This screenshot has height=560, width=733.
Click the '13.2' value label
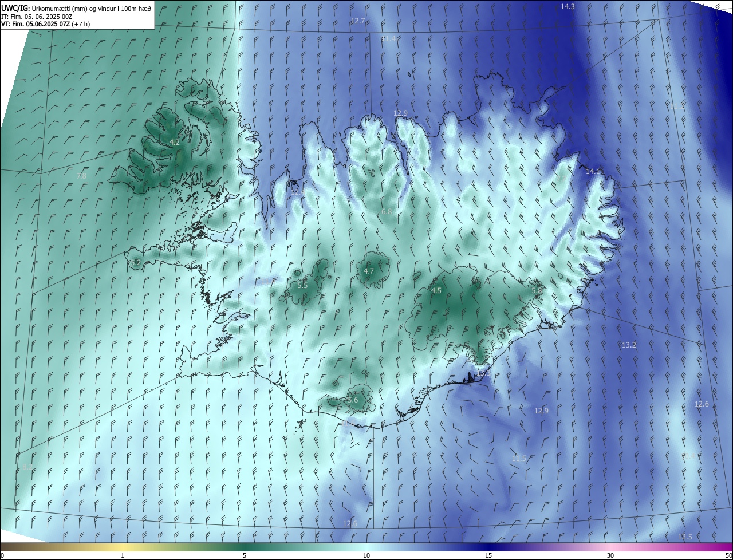point(629,345)
